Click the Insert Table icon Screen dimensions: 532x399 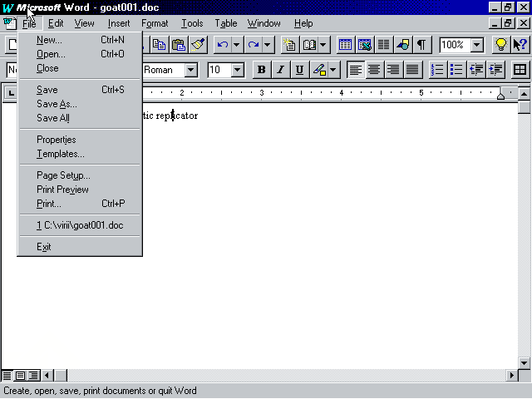[x=346, y=45]
